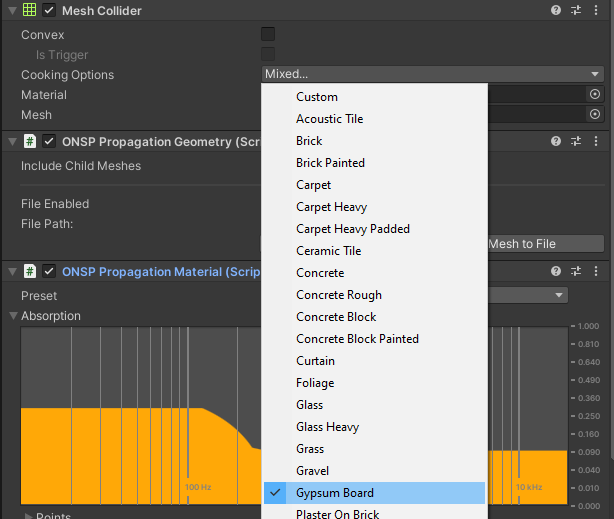Open Cooking Options dropdown showing Mixed

click(x=432, y=74)
